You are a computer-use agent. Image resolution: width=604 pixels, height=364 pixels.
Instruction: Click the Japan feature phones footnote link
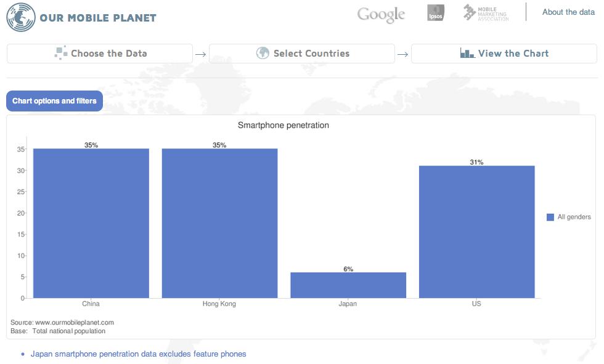point(138,354)
